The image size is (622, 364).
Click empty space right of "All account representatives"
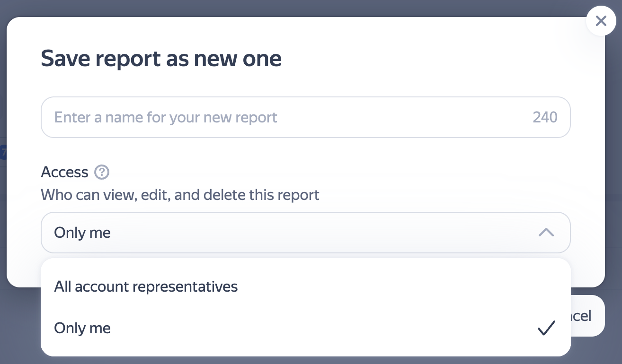[402, 286]
